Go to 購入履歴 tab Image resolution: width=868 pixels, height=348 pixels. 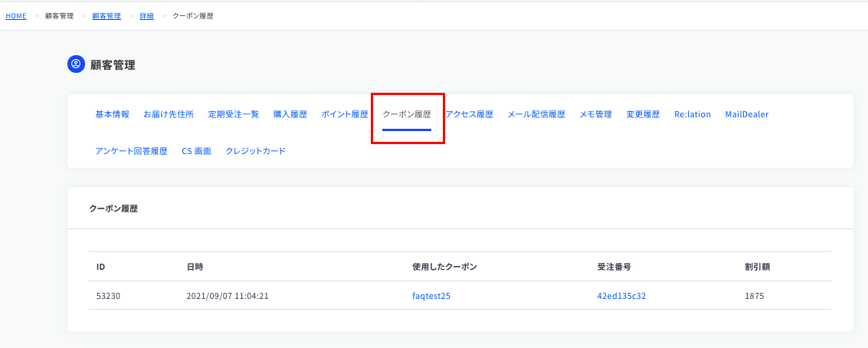point(290,115)
